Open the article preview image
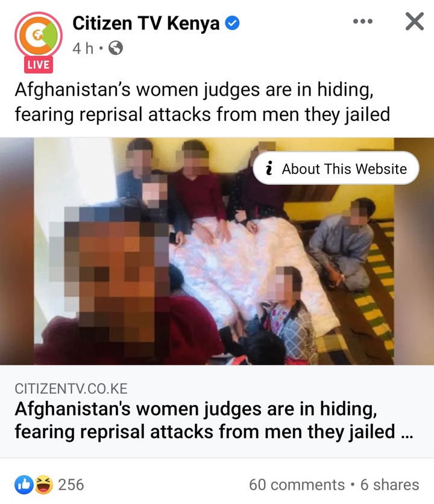The width and height of the screenshot is (434, 504). pos(217,251)
